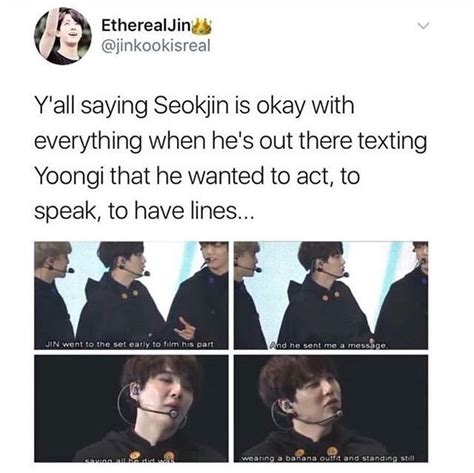This screenshot has height=473, width=474.
Task: Click the subtitle 'And he sent me a message'
Action: (329, 345)
